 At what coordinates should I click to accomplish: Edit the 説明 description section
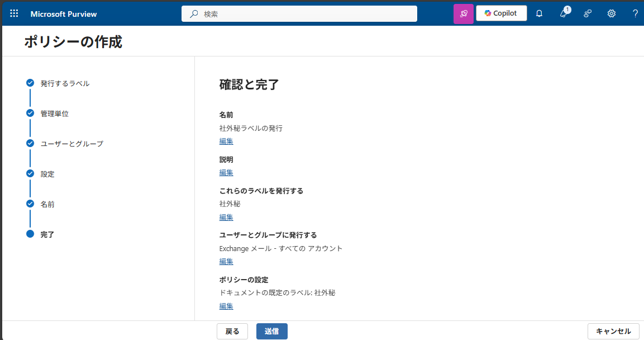226,172
